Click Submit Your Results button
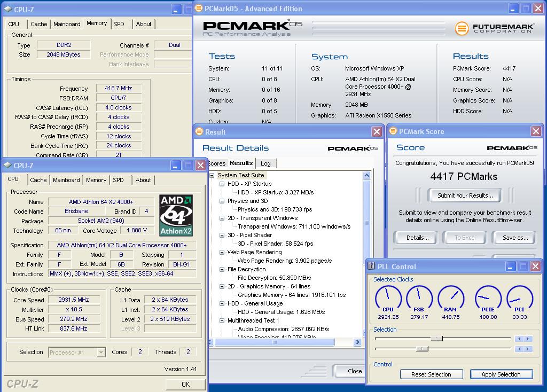 (x=465, y=195)
